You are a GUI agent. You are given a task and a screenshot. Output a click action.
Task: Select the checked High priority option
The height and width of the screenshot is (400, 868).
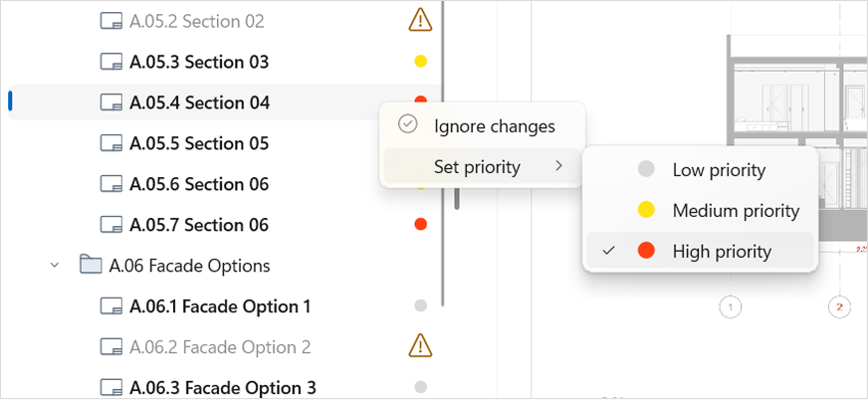coord(721,251)
